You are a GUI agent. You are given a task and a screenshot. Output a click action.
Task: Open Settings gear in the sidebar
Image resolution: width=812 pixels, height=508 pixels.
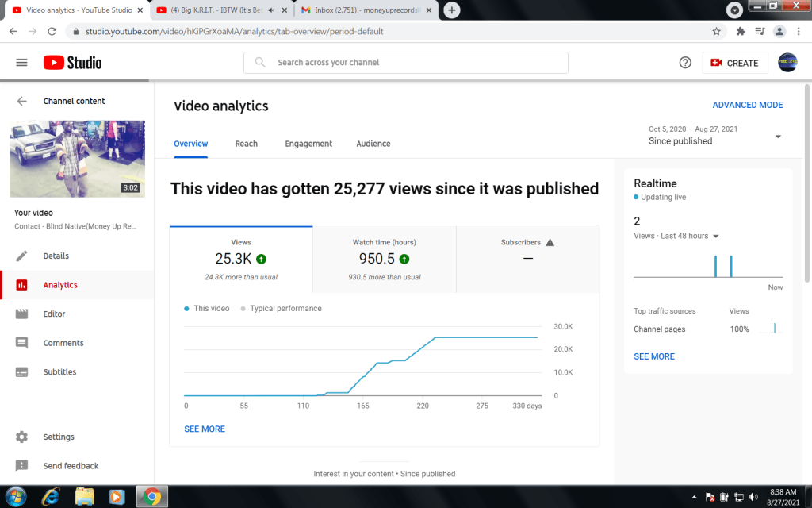pyautogui.click(x=58, y=437)
